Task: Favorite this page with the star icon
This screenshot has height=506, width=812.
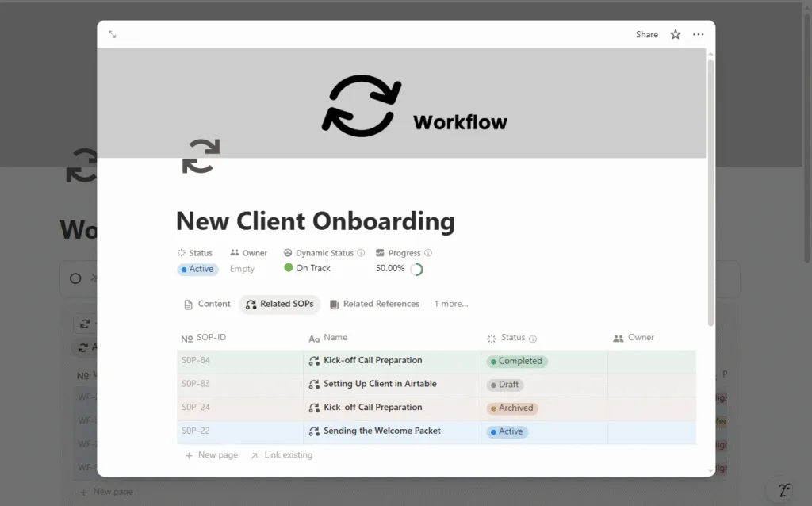Action: point(676,35)
